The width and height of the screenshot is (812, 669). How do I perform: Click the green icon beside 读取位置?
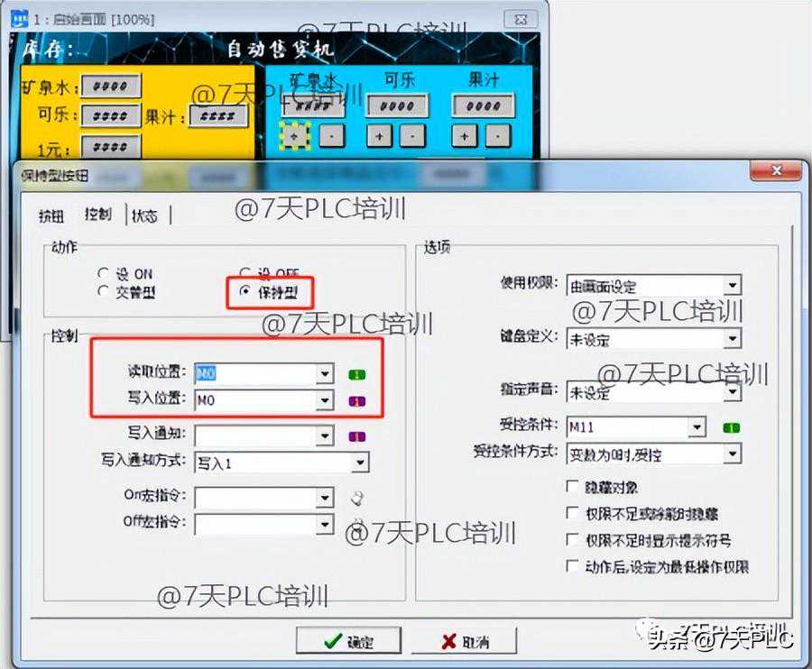(357, 373)
